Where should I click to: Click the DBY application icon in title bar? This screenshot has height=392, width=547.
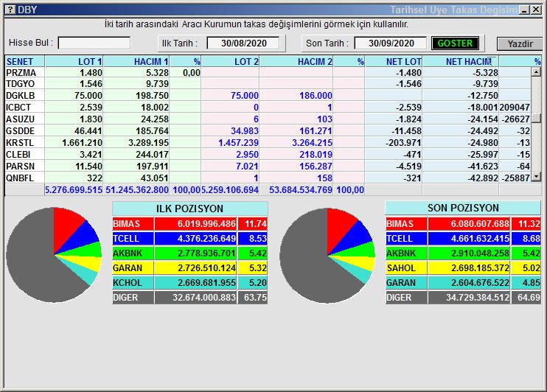pos(9,10)
